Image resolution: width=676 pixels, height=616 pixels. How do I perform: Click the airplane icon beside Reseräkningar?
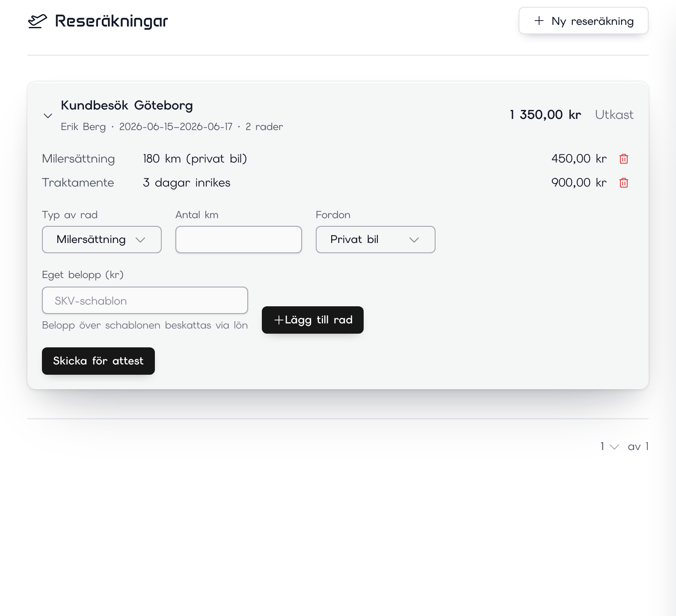point(38,21)
